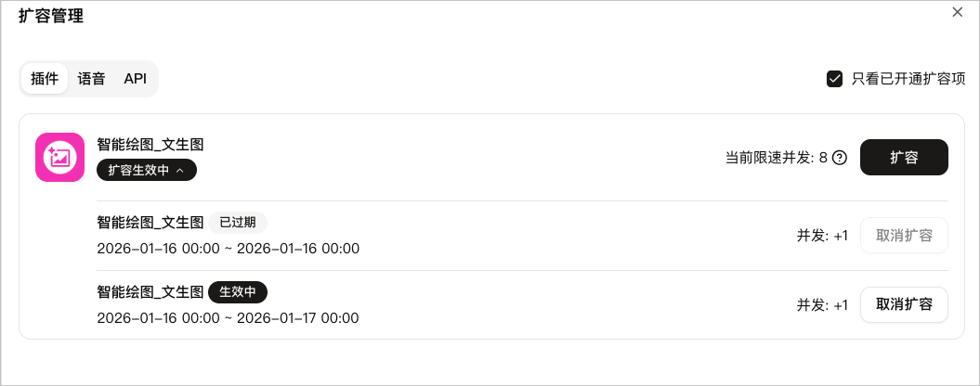This screenshot has width=980, height=386.
Task: Close the 扩容管理 dialog
Action: point(958,12)
